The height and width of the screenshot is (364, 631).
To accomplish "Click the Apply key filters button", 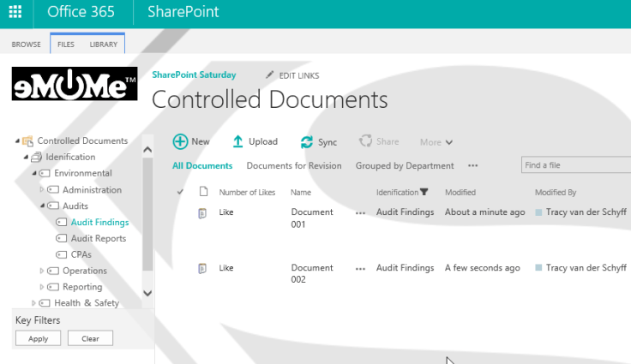I will tap(38, 338).
